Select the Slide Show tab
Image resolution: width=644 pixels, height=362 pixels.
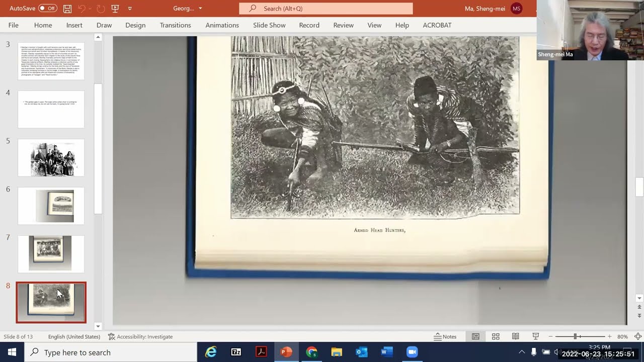[x=269, y=25]
